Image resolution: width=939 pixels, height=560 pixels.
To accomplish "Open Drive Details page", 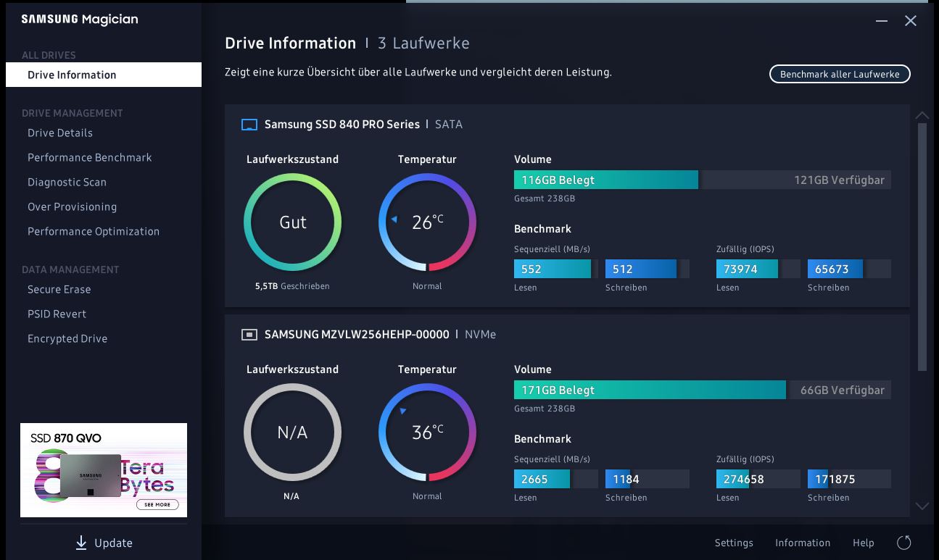I will tap(60, 133).
